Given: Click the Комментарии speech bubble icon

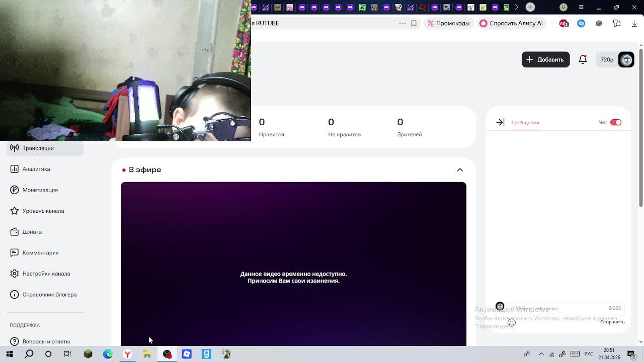Looking at the screenshot, I should click(15, 252).
